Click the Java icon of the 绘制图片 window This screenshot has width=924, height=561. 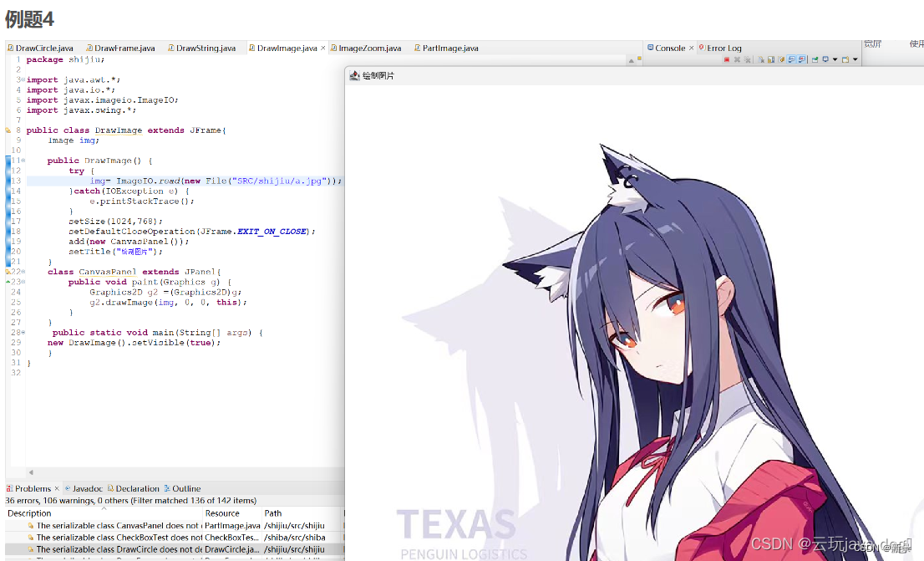tap(354, 75)
